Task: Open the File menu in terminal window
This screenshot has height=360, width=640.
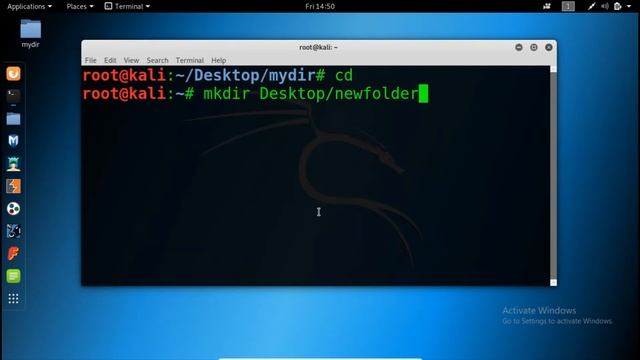Action: 91,60
